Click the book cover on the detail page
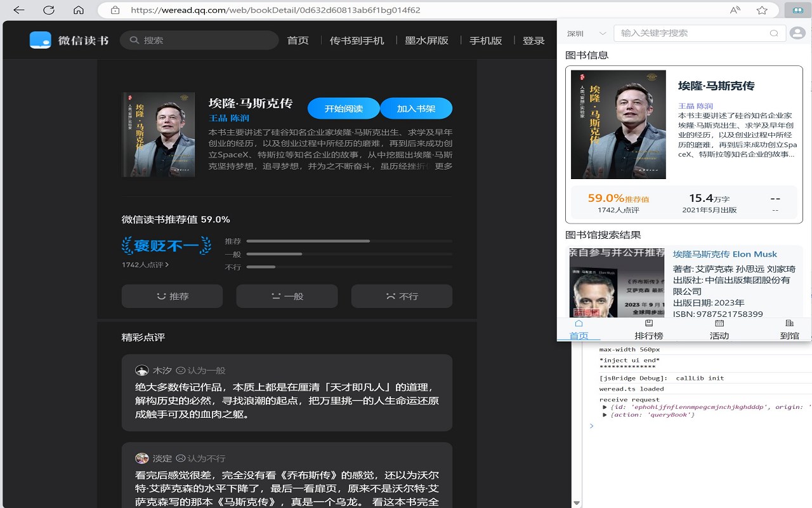812x508 pixels. (x=158, y=135)
